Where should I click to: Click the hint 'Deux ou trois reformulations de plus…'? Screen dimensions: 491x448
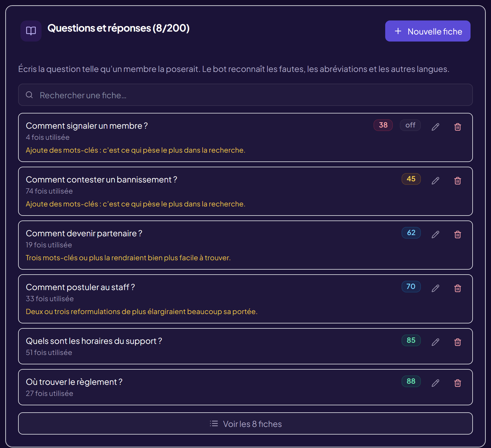click(x=141, y=311)
